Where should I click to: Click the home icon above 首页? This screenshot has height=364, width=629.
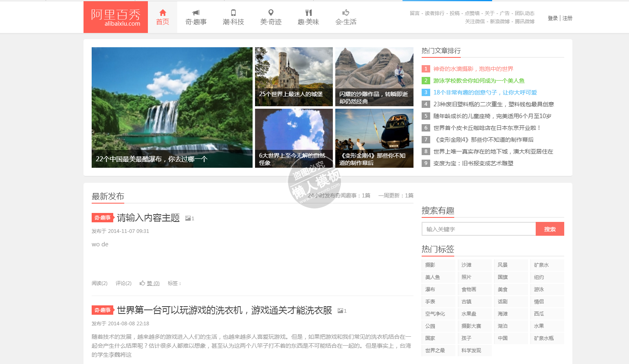(x=163, y=13)
